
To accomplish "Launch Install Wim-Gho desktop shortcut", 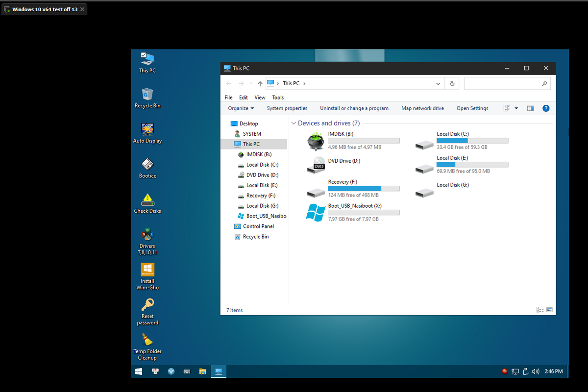I will coord(147,277).
